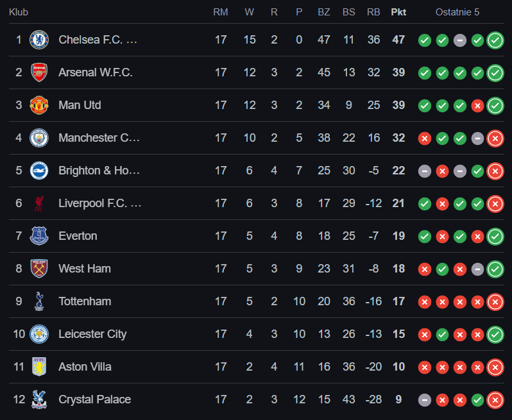Click the Arsenal W.F.C. club crest
512x420 pixels.
[39, 72]
